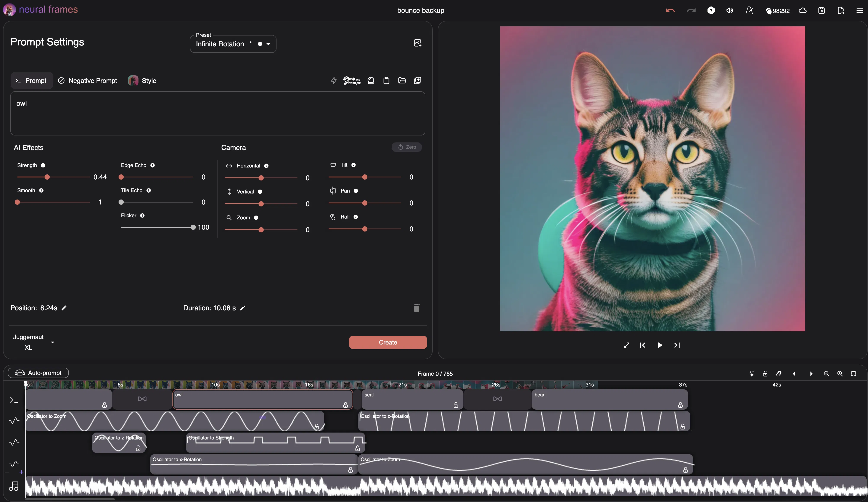
Task: Zero out all Camera settings
Action: [x=407, y=147]
